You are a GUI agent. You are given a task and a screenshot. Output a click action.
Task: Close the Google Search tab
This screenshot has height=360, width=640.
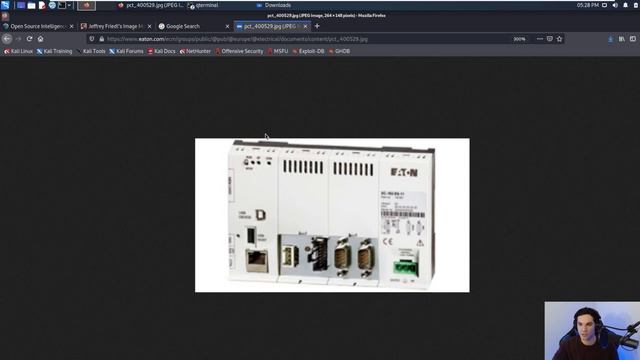pos(227,26)
